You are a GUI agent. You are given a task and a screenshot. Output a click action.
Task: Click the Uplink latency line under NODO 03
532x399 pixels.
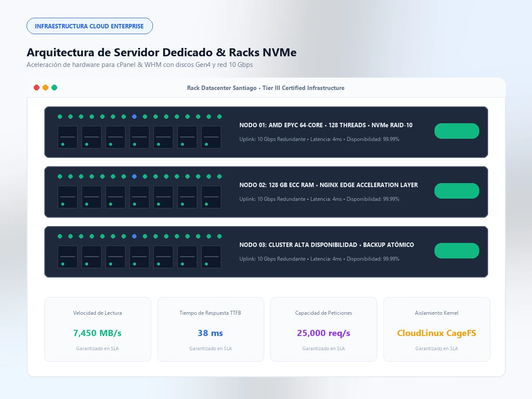319,259
